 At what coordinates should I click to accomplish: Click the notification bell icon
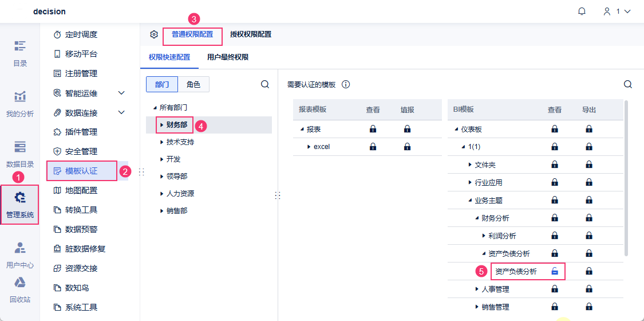tap(582, 11)
